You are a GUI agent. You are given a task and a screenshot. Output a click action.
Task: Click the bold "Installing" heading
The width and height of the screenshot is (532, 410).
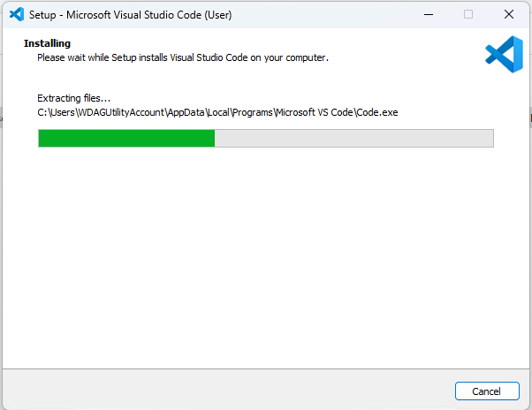point(47,43)
